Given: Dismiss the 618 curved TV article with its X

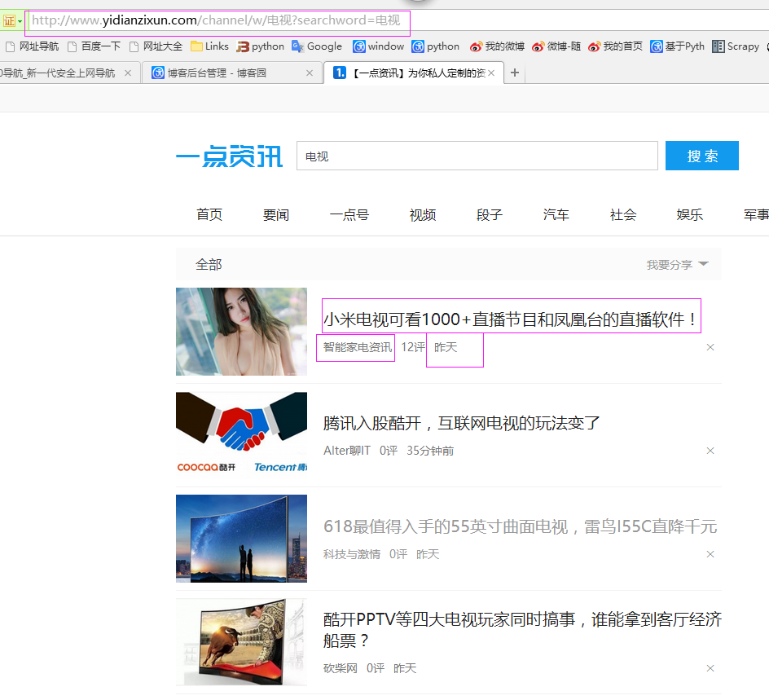Looking at the screenshot, I should (710, 554).
